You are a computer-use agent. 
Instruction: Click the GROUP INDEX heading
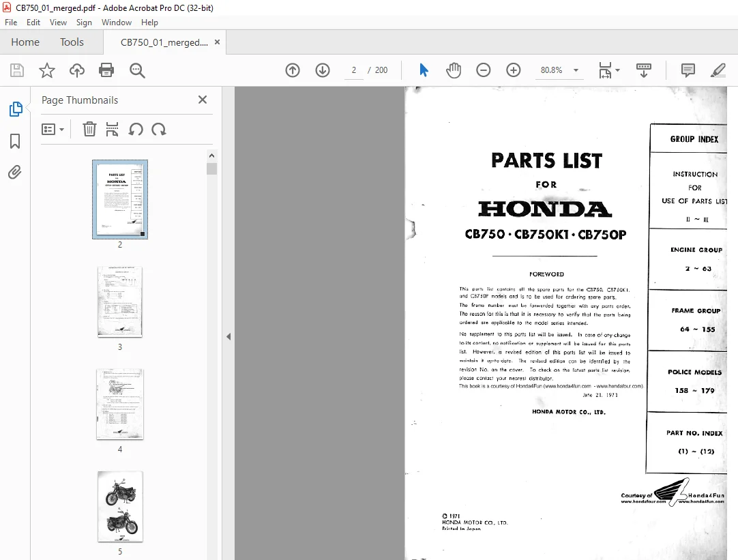[694, 139]
